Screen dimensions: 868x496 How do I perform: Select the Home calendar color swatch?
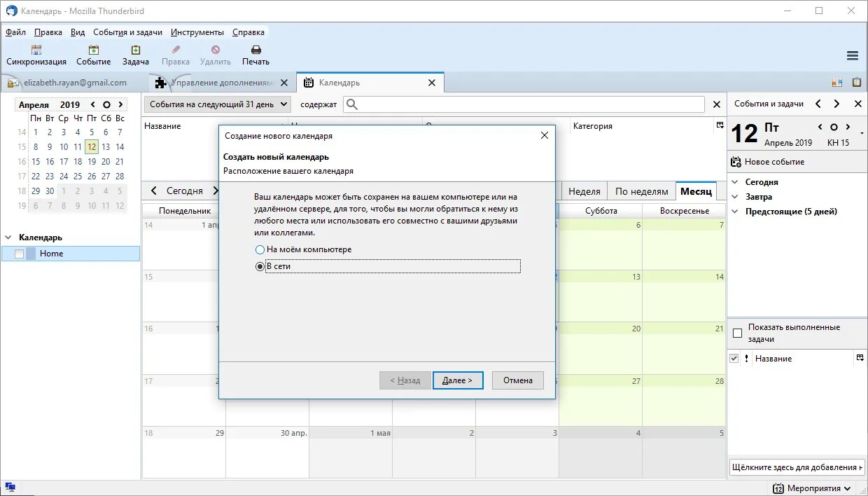coord(31,254)
